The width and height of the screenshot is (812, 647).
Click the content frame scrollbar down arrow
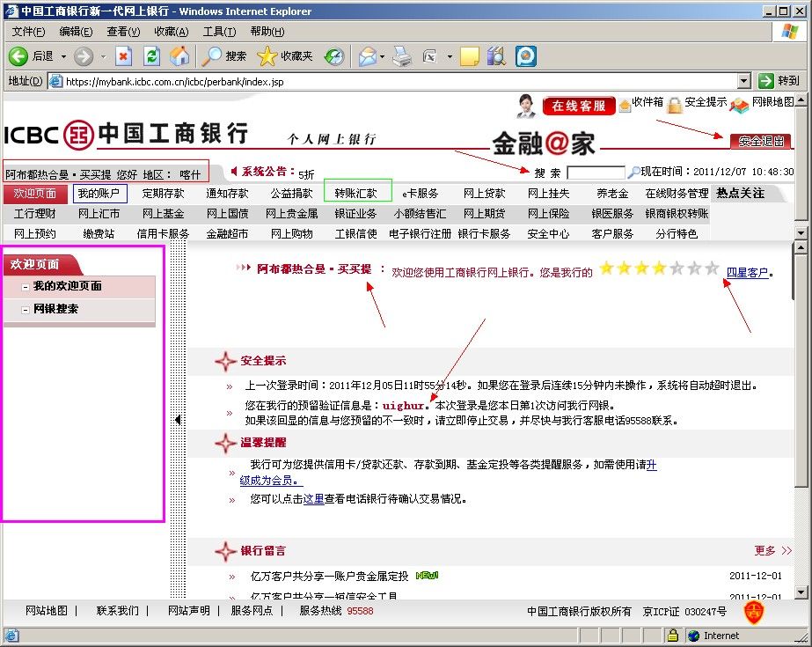(801, 592)
